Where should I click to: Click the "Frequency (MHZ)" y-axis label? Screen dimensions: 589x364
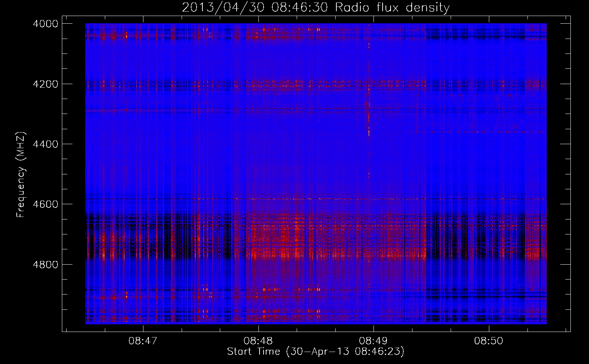tap(21, 175)
